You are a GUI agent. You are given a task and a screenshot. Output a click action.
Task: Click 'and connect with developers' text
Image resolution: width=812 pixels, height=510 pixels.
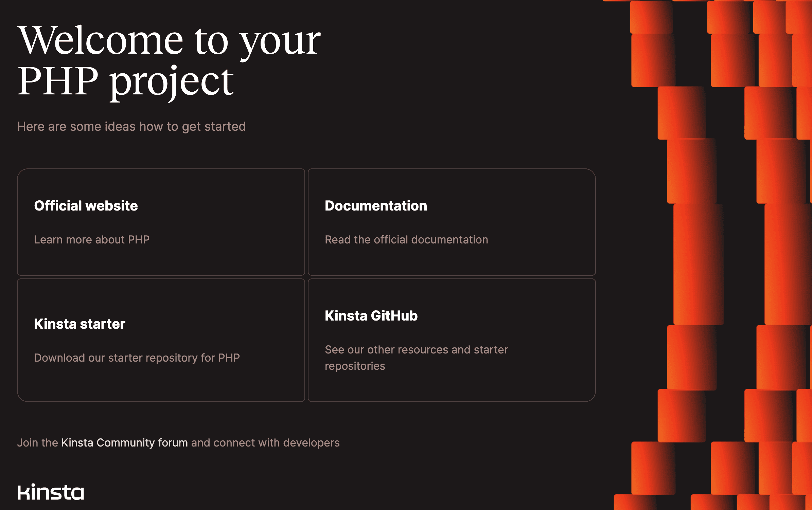[265, 442]
